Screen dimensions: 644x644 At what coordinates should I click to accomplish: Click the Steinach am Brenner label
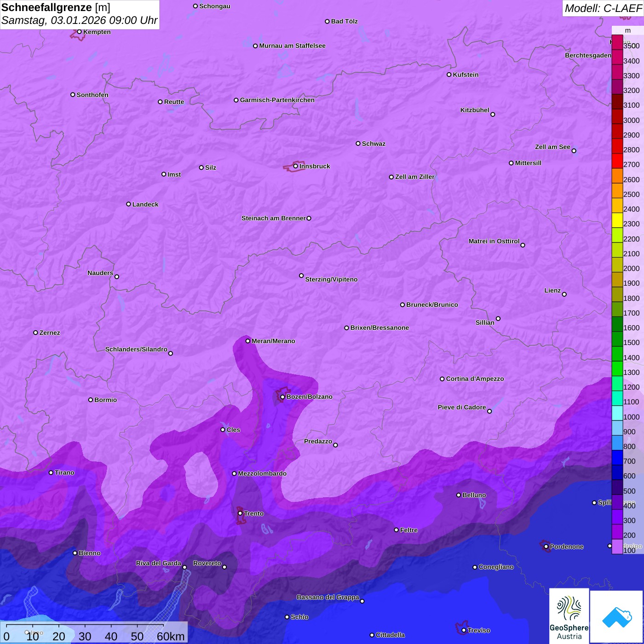(x=274, y=218)
